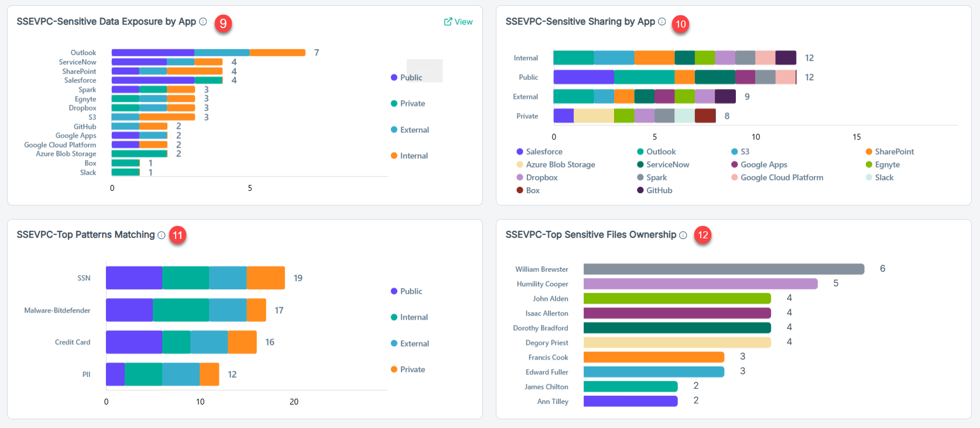Click Google Cloud Platform row label in Data Exposure
This screenshot has width=980, height=428.
(x=60, y=145)
